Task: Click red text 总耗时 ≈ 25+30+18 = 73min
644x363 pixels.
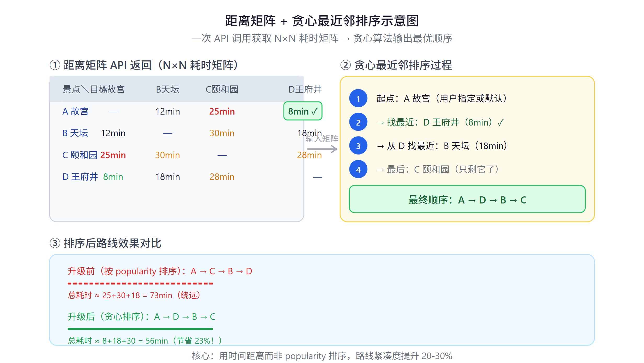Action: click(x=134, y=295)
